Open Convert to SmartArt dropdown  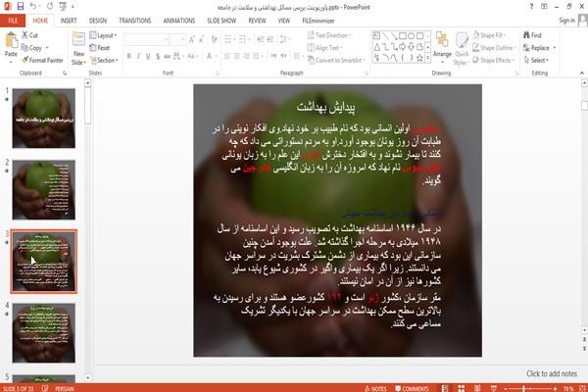pos(336,60)
